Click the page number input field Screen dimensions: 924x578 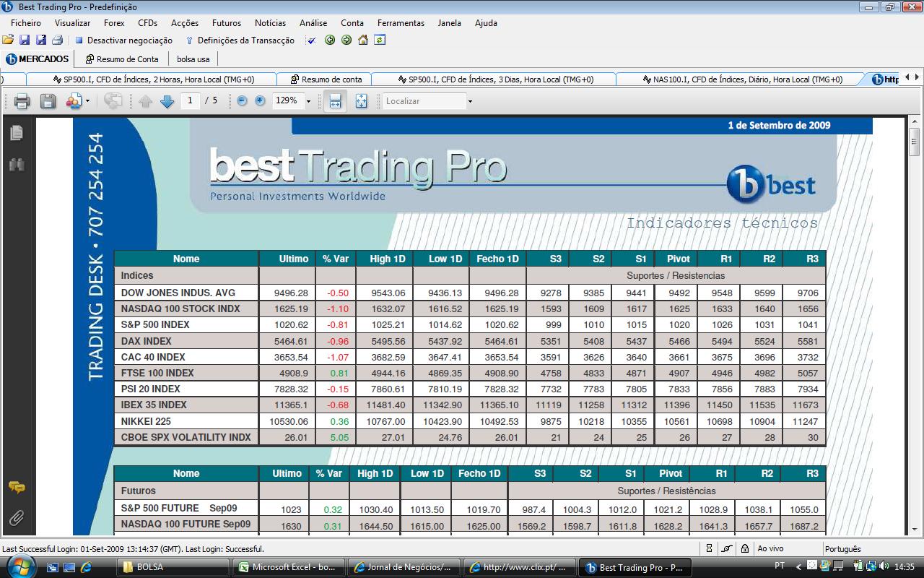pyautogui.click(x=191, y=101)
